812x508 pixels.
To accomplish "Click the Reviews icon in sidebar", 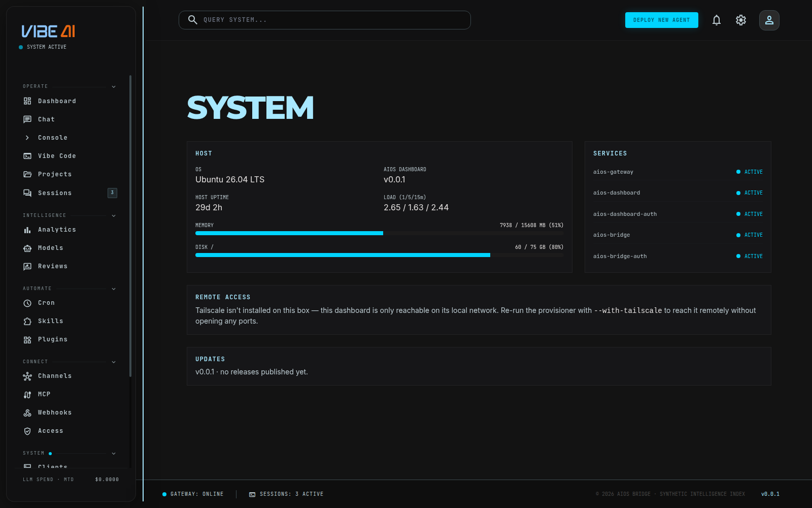I will (27, 266).
